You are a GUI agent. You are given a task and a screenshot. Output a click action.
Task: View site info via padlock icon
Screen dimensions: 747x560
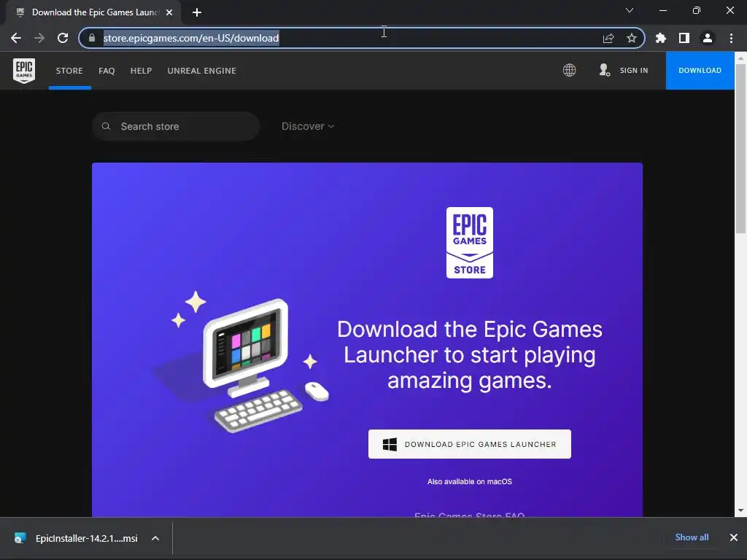click(x=92, y=38)
